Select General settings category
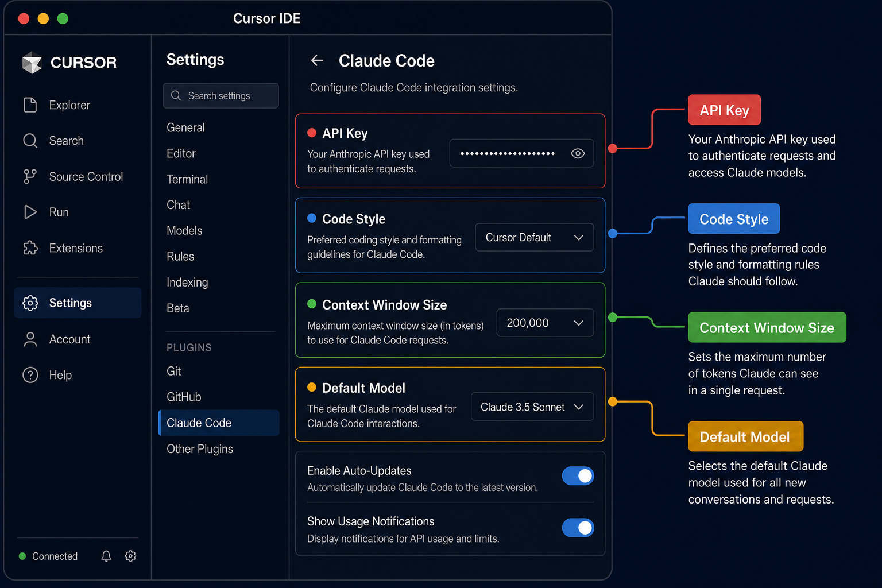Screen dimensions: 882x588 tap(185, 127)
